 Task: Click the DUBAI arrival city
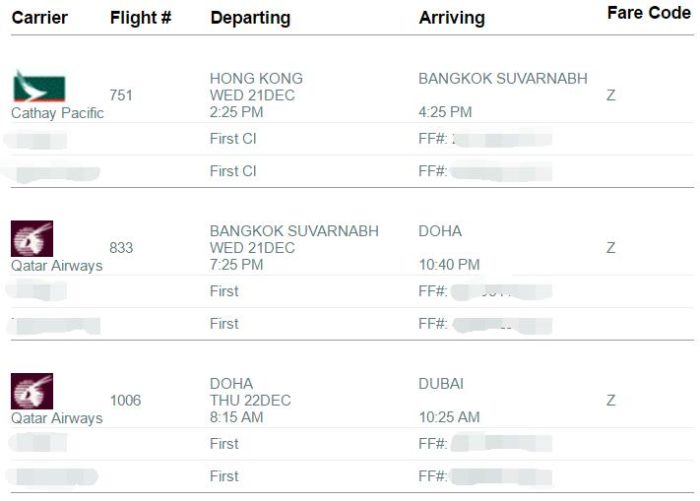pos(441,384)
